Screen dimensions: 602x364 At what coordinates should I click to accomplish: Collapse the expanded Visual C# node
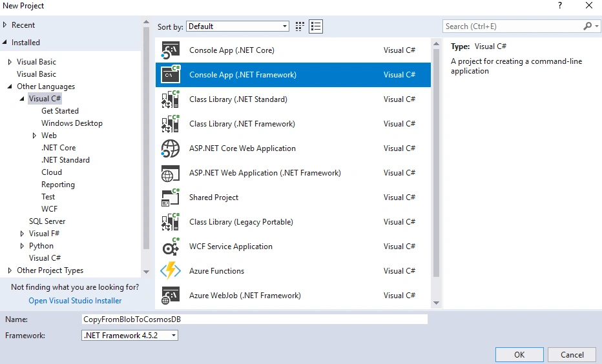click(x=22, y=99)
